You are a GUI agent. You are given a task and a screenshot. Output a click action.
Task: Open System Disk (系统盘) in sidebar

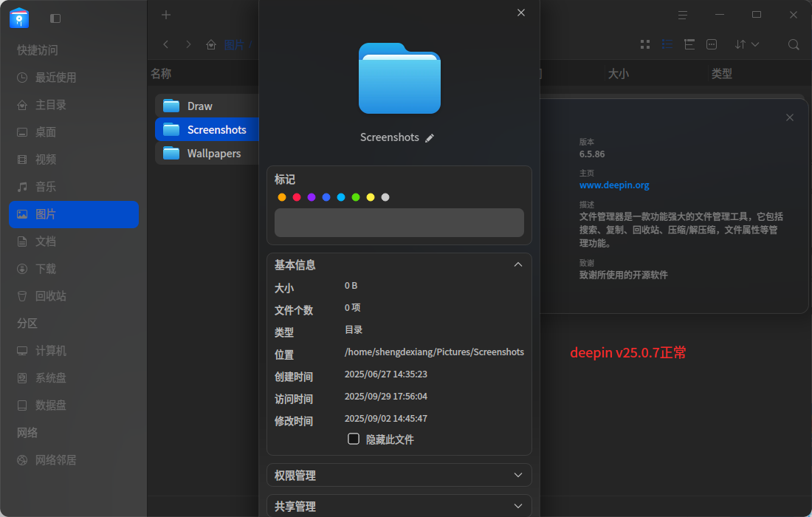point(74,378)
